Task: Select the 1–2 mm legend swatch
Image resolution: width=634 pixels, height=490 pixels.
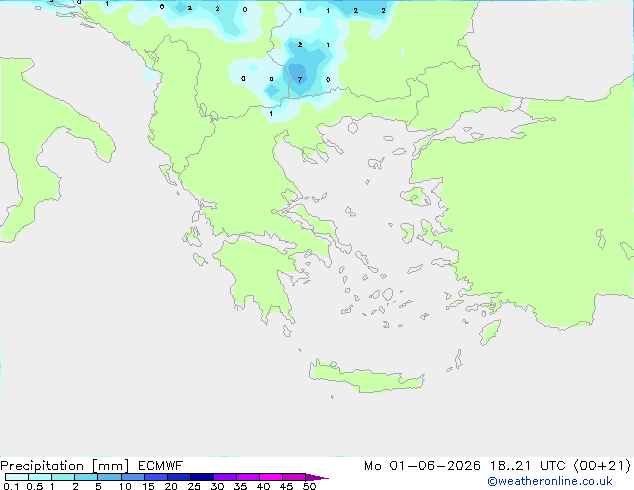Action: coord(63,477)
